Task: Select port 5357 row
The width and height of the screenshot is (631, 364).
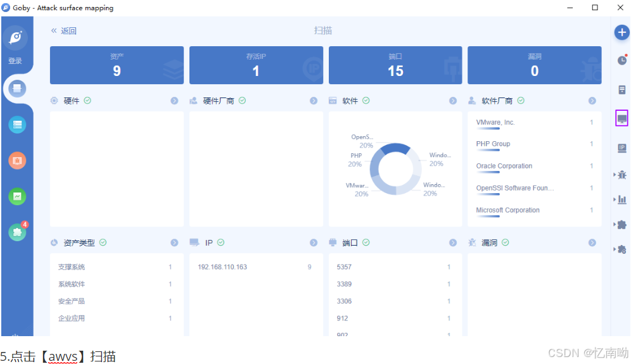Action: 393,267
